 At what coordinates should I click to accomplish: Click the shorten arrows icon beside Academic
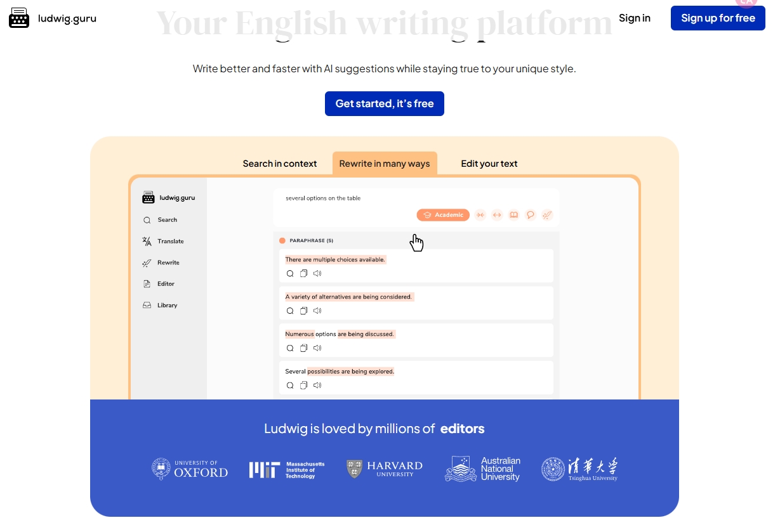[x=480, y=215]
